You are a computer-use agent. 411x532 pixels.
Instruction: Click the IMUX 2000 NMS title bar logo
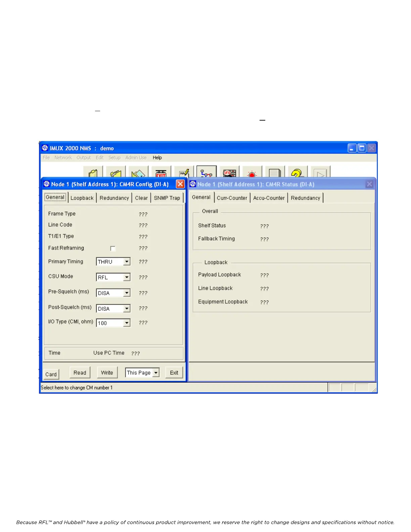coord(45,148)
